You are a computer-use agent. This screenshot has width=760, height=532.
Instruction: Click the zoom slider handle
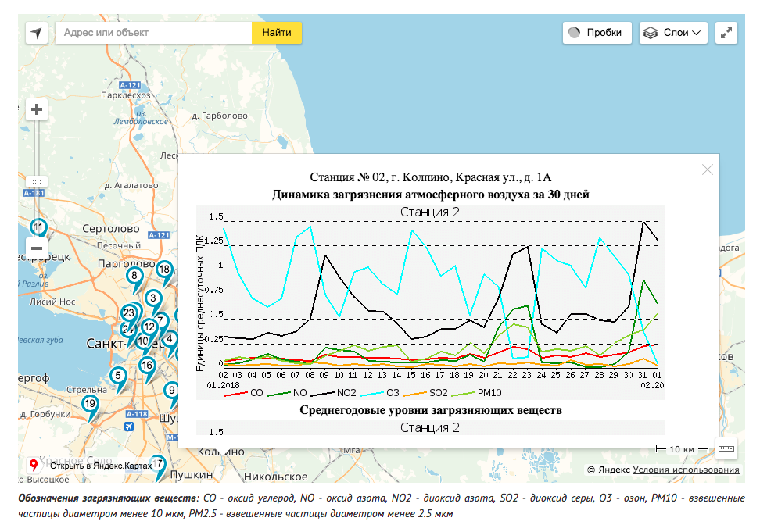36,181
